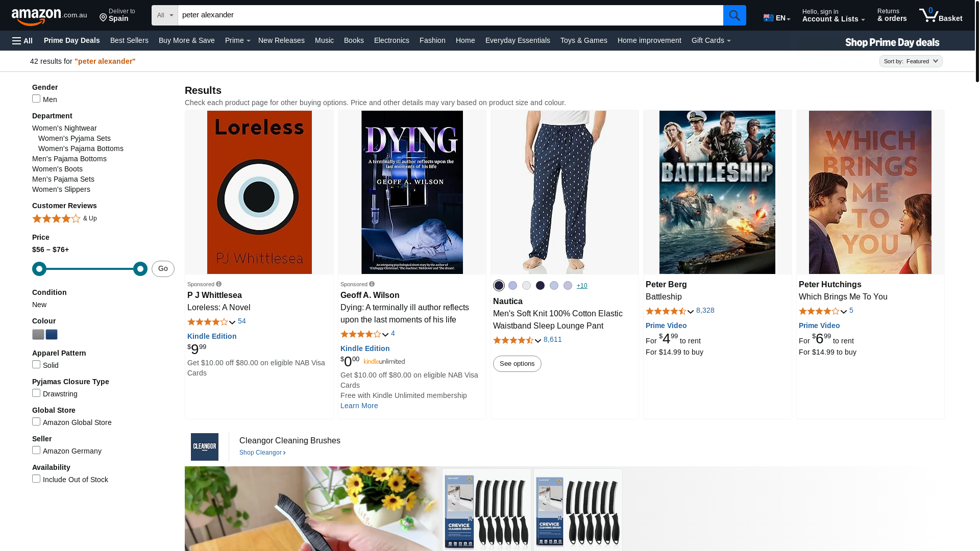The height and width of the screenshot is (551, 980).
Task: Choose first dark navy Nautica colour swatch
Action: click(x=499, y=286)
